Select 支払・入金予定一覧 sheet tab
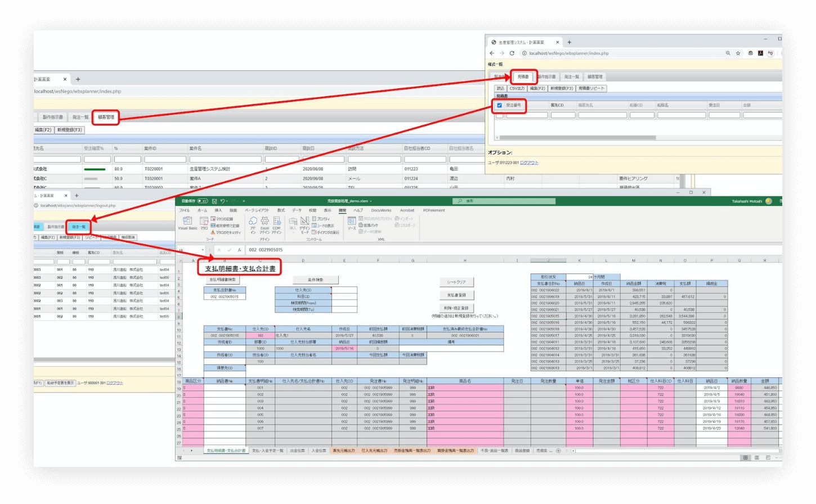816x504 pixels. (267, 451)
